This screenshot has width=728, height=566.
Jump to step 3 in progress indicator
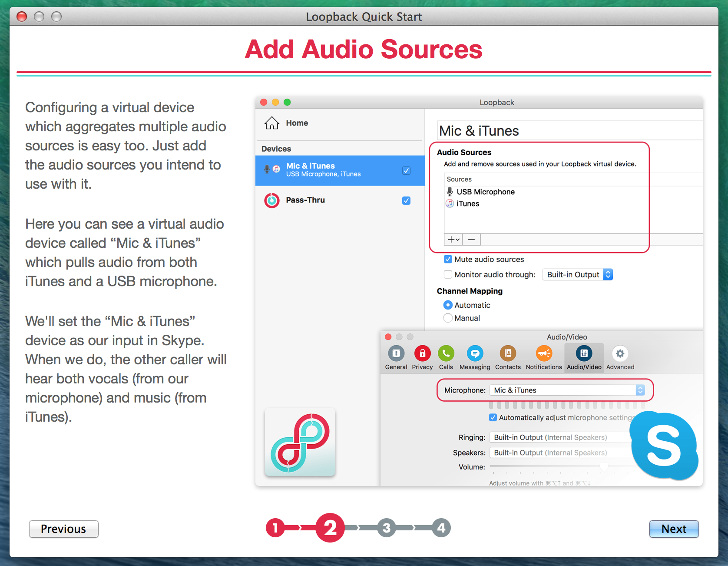(x=386, y=528)
